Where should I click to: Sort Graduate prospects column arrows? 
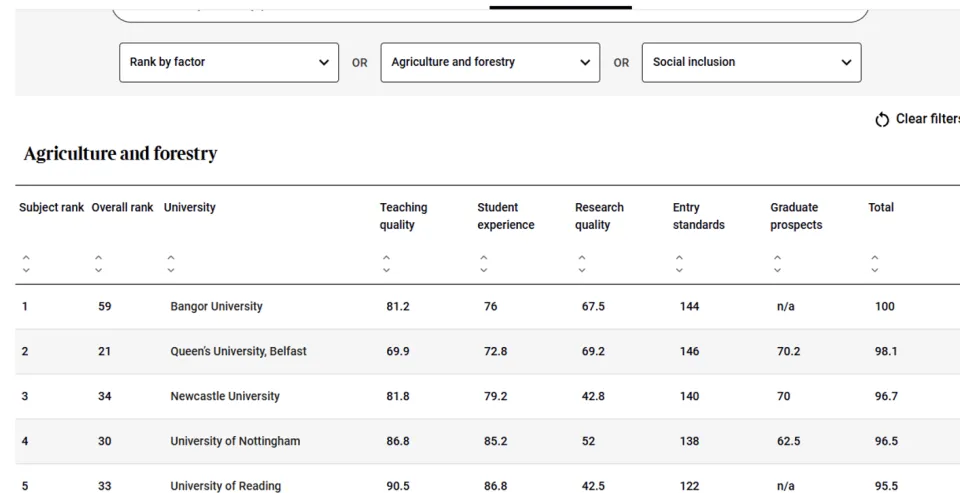[777, 264]
